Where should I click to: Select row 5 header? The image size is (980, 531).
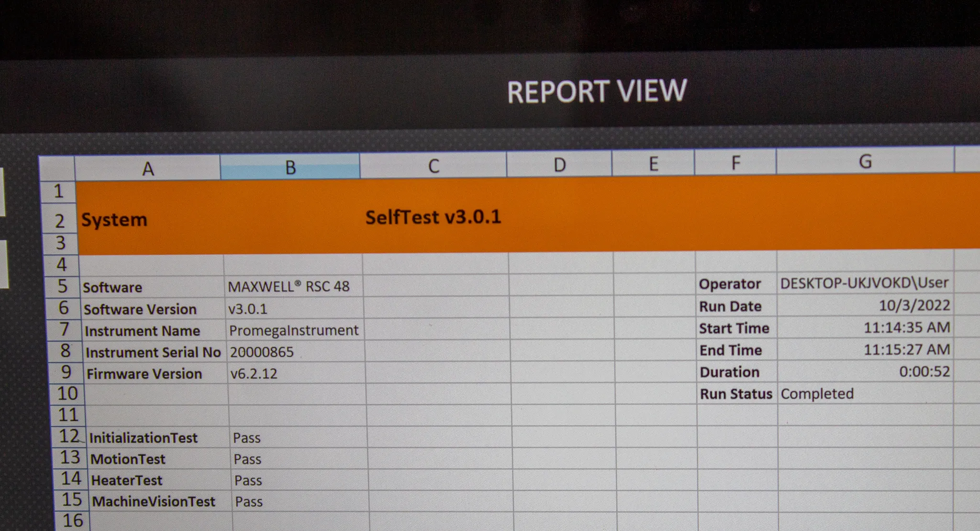tap(62, 286)
